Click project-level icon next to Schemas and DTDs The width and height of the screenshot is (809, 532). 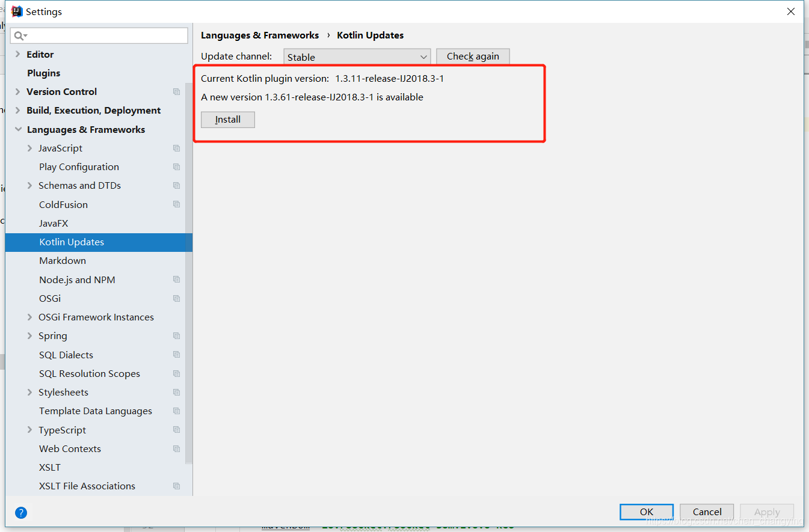click(x=176, y=186)
